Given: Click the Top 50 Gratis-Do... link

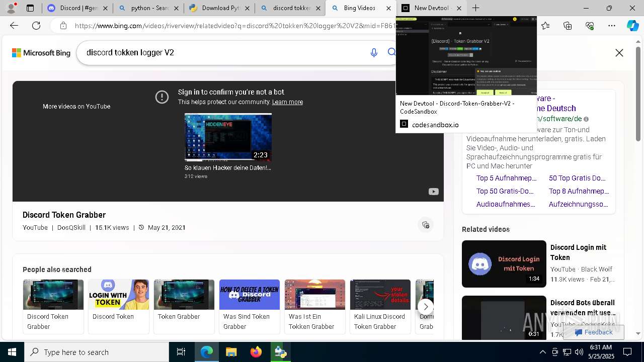Looking at the screenshot, I should pyautogui.click(x=505, y=191).
